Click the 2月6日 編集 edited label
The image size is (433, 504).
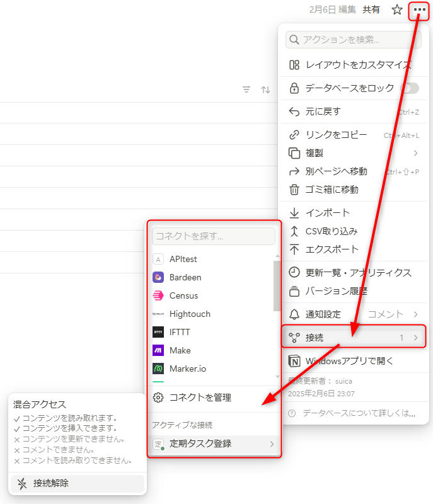pyautogui.click(x=332, y=9)
